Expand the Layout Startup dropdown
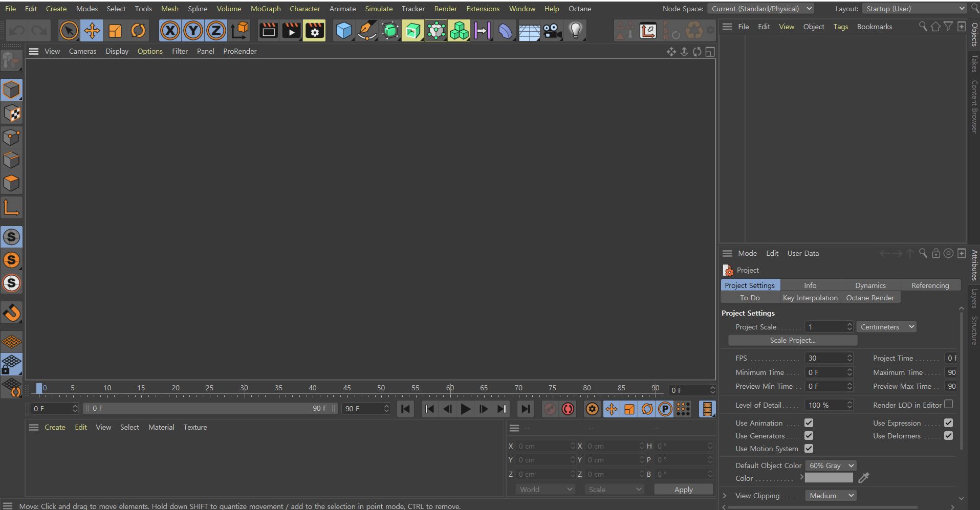Viewport: 980px width, 510px height. (x=914, y=9)
